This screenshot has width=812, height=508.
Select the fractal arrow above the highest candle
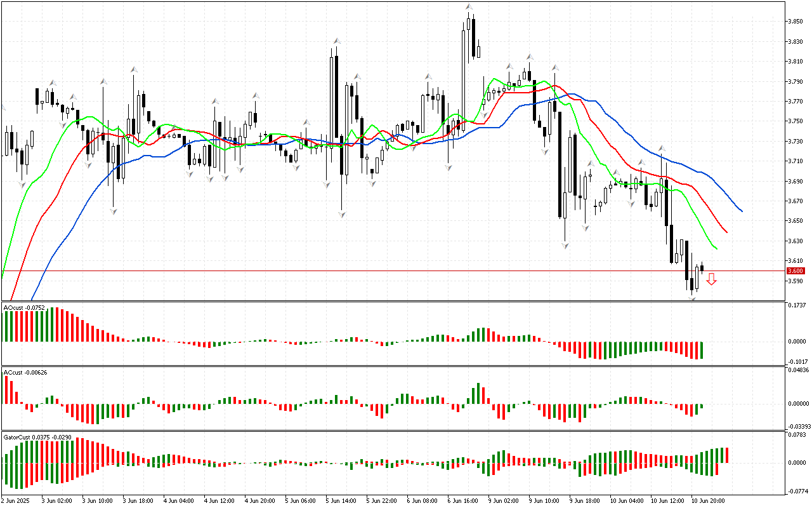469,6
